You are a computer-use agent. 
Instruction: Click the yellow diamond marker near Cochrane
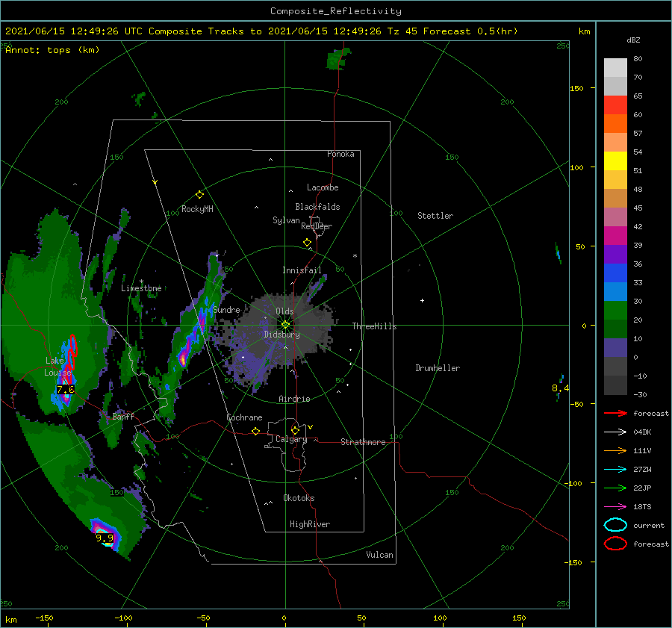(x=255, y=431)
